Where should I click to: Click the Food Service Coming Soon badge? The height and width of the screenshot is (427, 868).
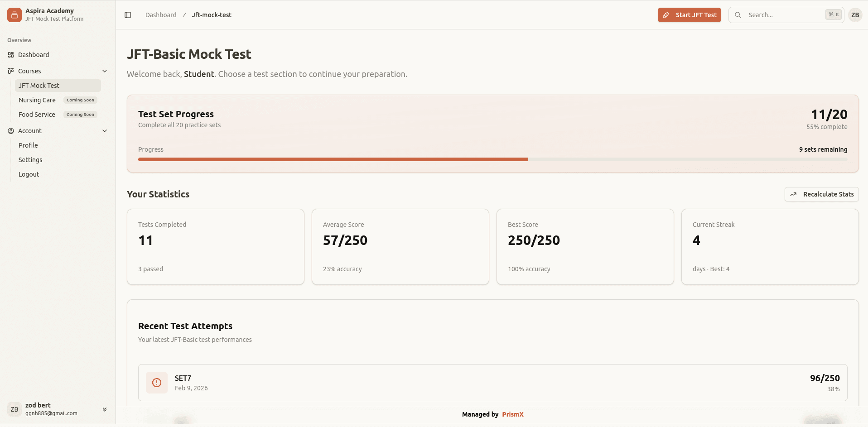coord(80,115)
